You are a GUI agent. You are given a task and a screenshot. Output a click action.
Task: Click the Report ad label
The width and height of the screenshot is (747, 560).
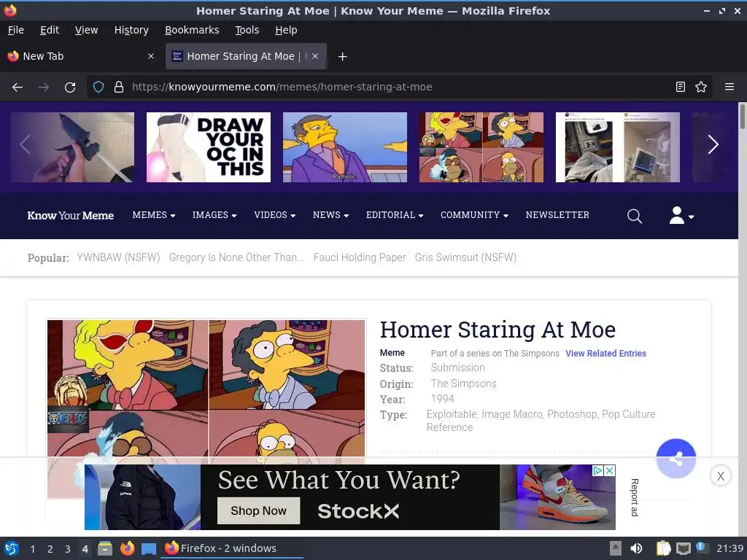coord(634,497)
